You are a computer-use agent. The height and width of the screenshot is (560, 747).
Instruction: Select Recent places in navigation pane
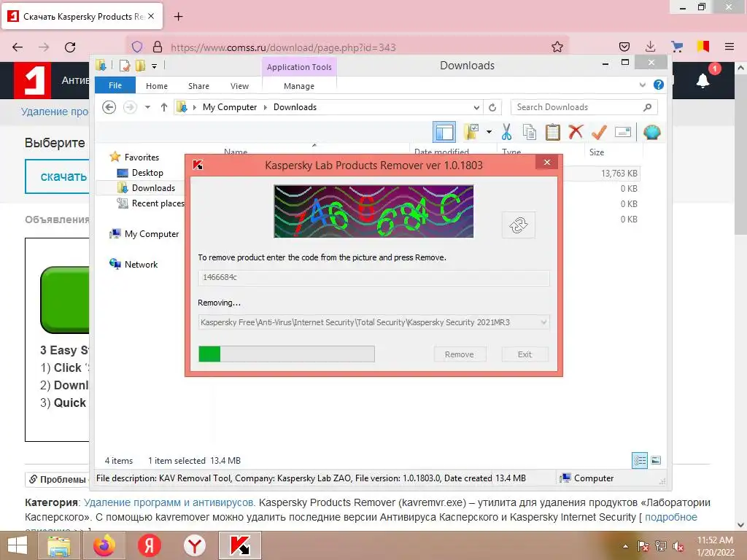click(158, 203)
